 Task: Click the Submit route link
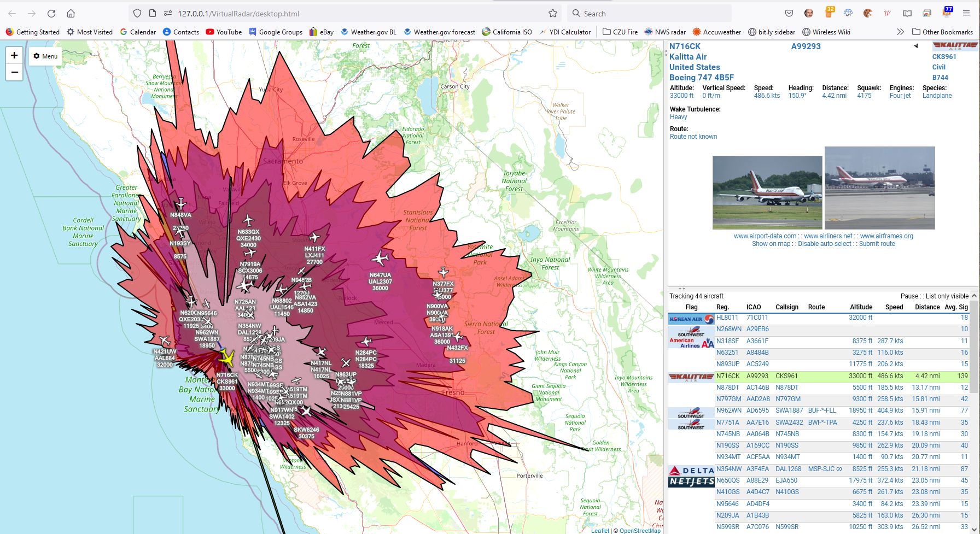click(x=877, y=244)
